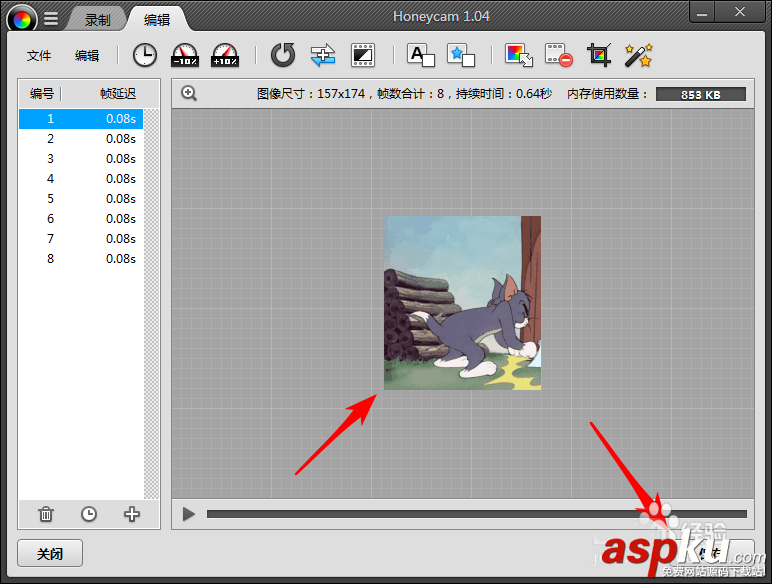This screenshot has height=584, width=772.
Task: Click the trash delete frame icon
Action: tap(46, 514)
